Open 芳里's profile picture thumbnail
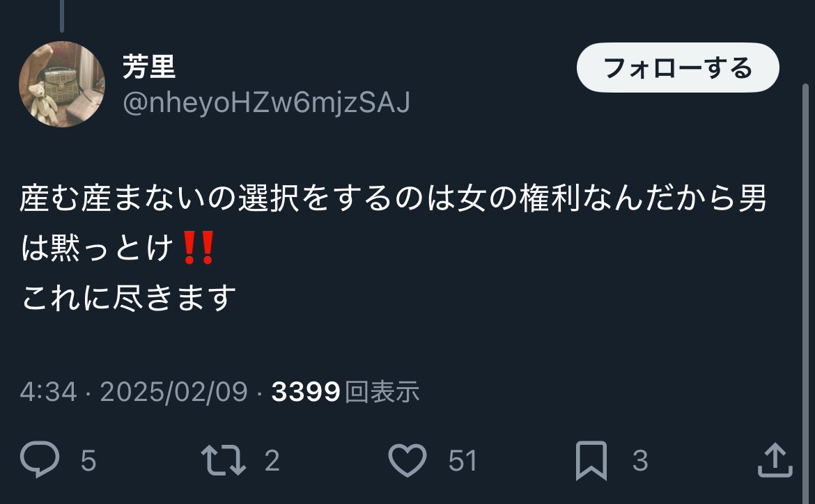The image size is (815, 504). (62, 84)
